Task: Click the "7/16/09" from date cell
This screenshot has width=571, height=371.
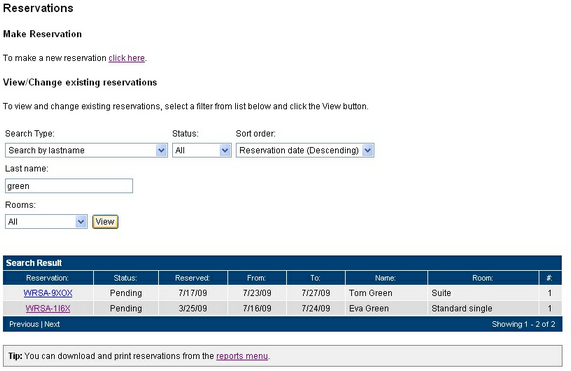Action: tap(257, 308)
